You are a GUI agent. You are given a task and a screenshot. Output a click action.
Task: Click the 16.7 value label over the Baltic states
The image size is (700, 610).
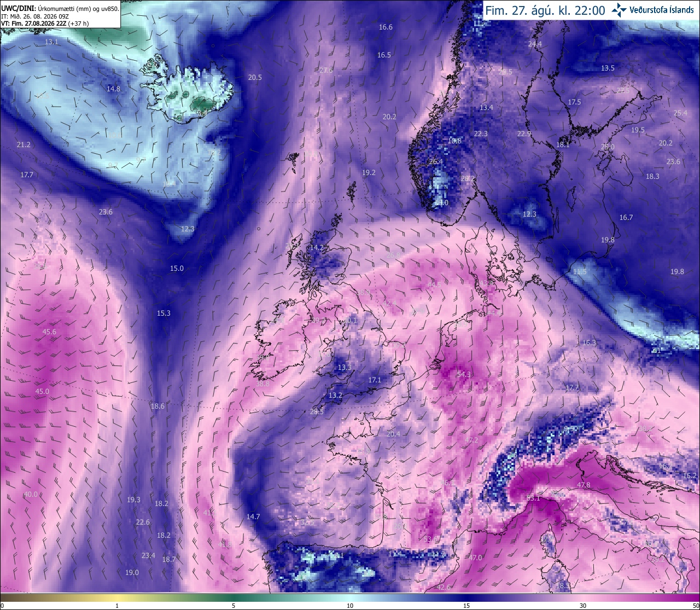click(626, 217)
